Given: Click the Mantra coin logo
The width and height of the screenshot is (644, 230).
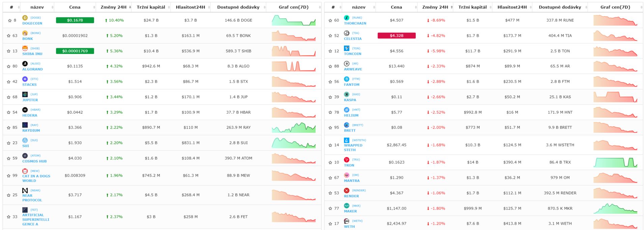Looking at the screenshot, I should pos(347,175).
